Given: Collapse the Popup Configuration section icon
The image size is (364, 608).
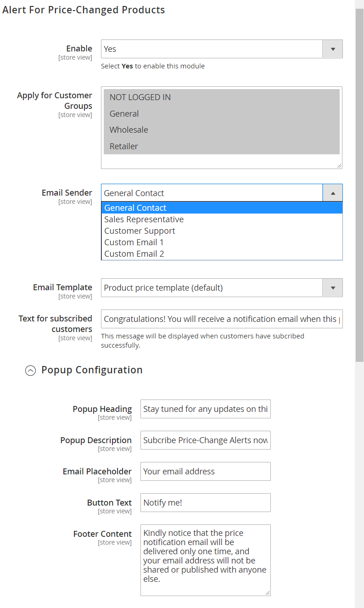Looking at the screenshot, I should 30,371.
